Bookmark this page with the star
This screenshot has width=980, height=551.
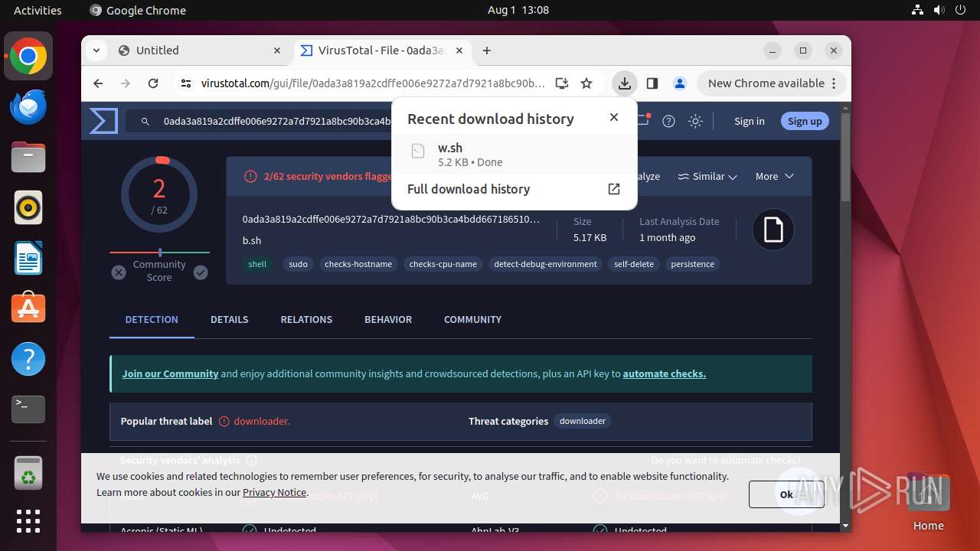coord(586,83)
